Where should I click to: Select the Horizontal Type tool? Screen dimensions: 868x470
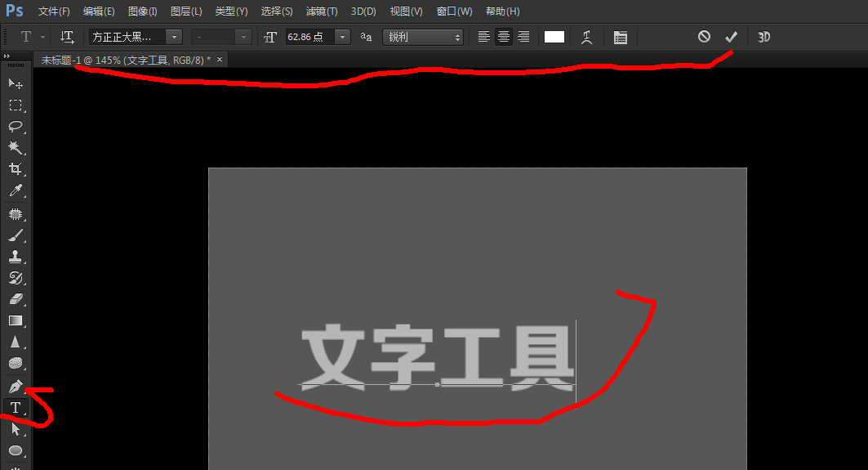coord(16,408)
